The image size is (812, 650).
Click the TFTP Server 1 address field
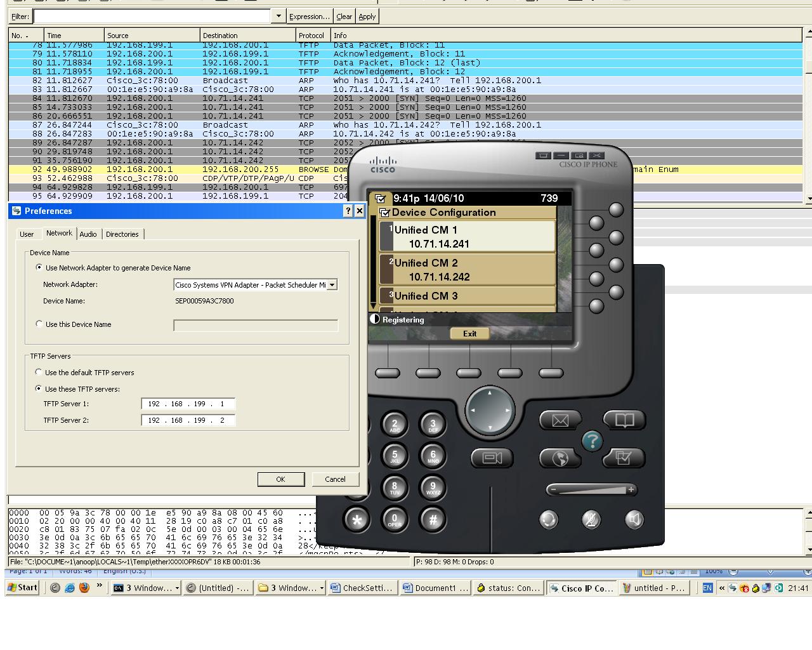click(188, 404)
